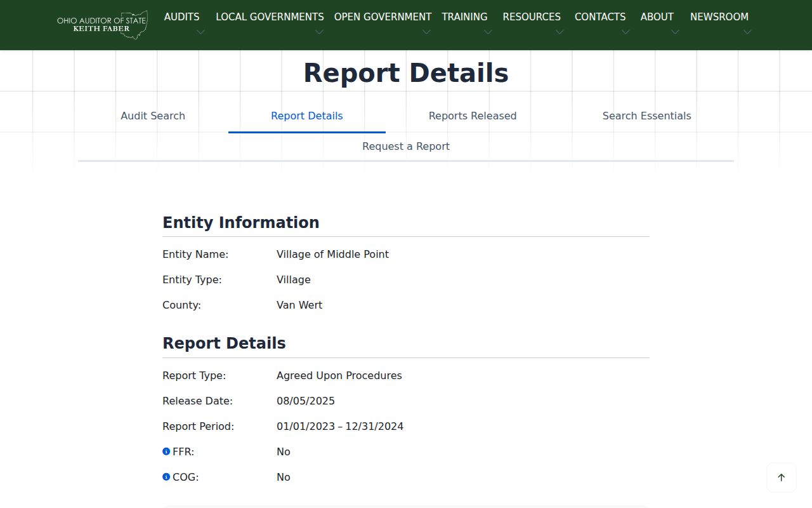Open the AUDITS menu item

coord(181,17)
